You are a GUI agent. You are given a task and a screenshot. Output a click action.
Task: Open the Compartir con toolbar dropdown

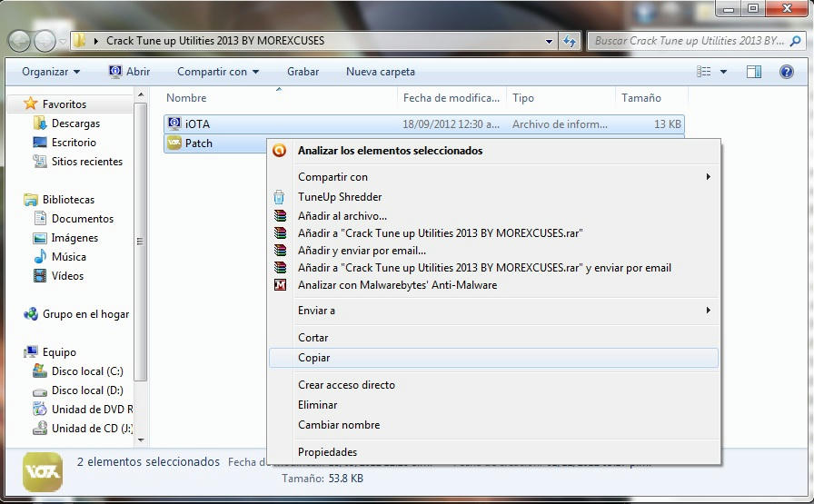pos(218,72)
